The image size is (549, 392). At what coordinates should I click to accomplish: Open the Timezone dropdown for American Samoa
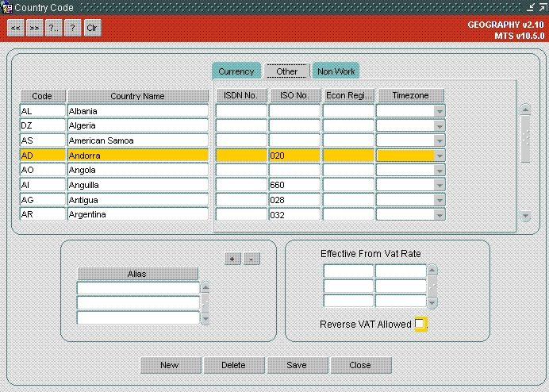[x=440, y=140]
